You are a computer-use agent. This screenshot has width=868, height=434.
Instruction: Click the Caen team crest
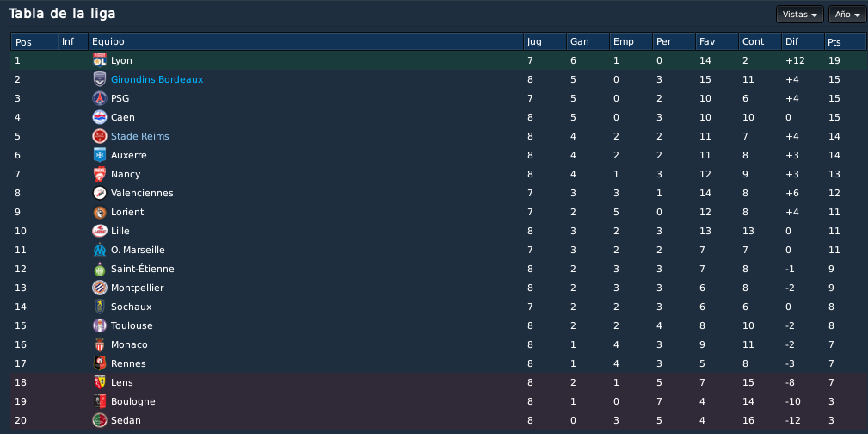[x=100, y=117]
